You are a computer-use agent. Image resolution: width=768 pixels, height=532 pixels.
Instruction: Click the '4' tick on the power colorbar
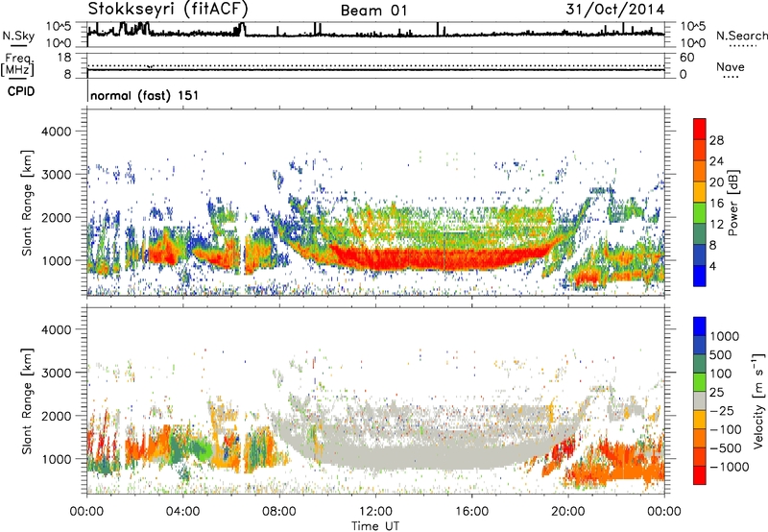click(x=712, y=266)
